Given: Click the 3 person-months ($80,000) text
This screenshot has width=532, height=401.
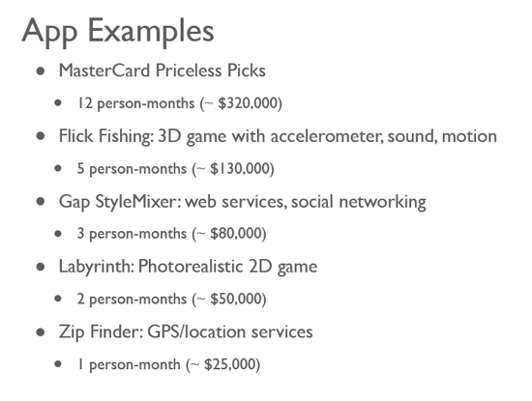Looking at the screenshot, I should tap(171, 234).
